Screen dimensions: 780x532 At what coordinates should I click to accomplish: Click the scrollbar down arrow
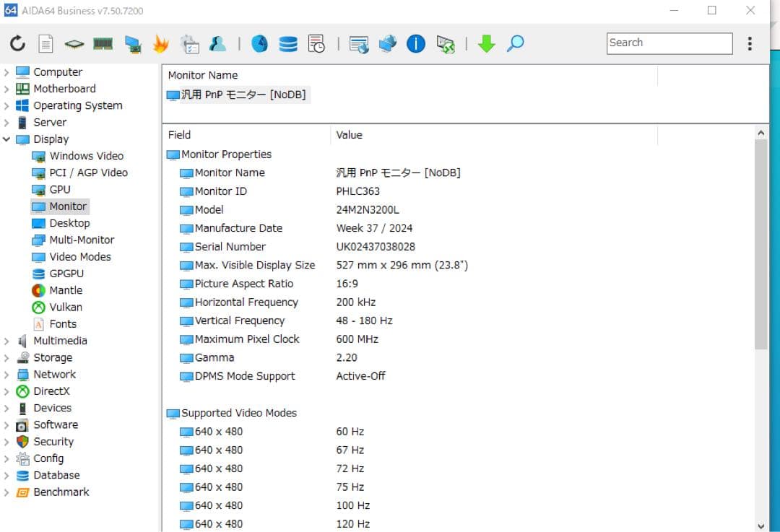coord(762,526)
